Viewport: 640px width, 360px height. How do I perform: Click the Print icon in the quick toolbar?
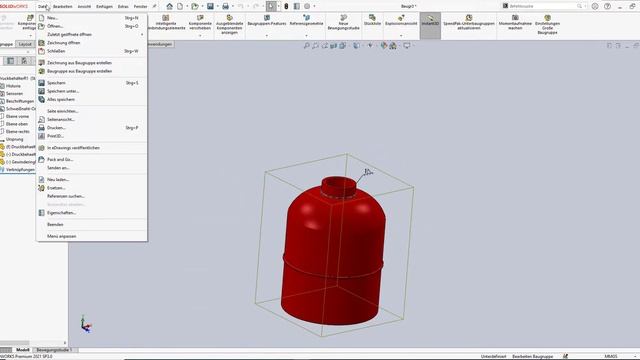[x=225, y=6]
